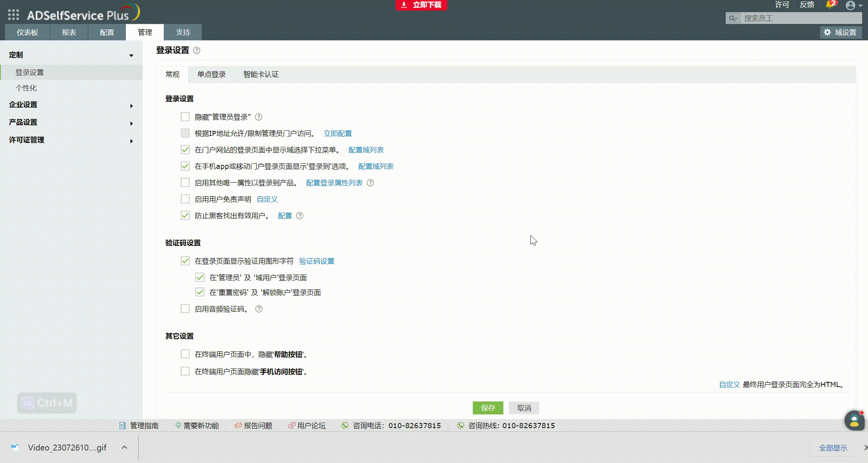Click the 取消 button

[524, 408]
